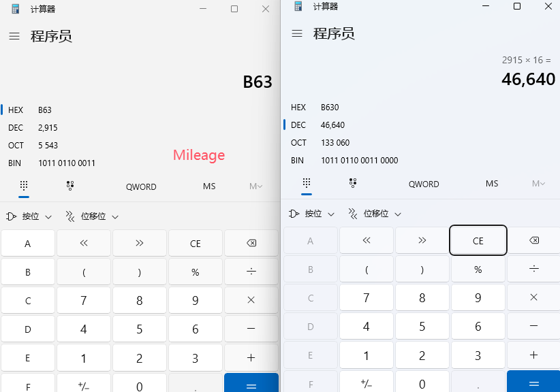560x392 pixels.
Task: Open the bitwise operations (按位) menu
Action: click(x=312, y=213)
